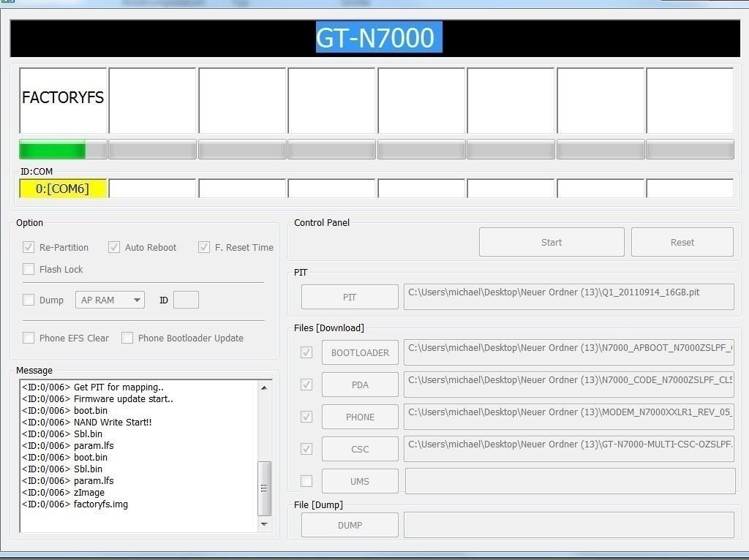The image size is (749, 560).
Task: Click the empty DUMP path field
Action: tap(569, 525)
